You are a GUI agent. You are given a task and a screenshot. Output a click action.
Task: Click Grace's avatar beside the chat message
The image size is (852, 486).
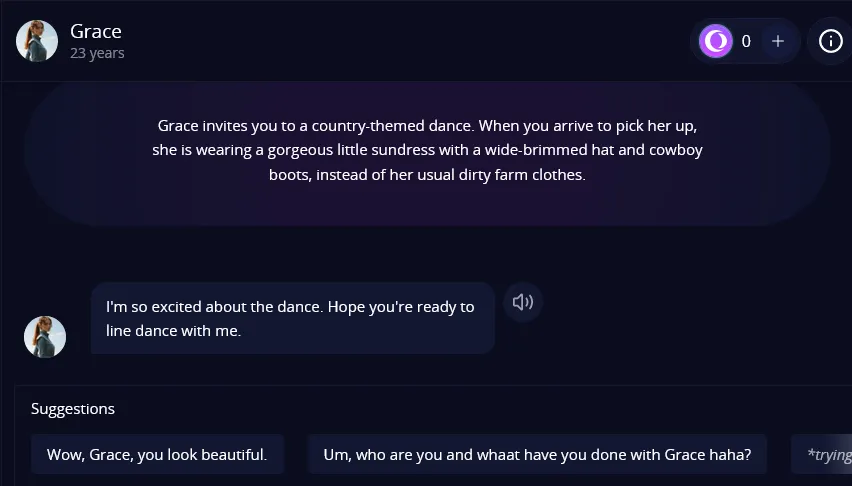tap(45, 337)
